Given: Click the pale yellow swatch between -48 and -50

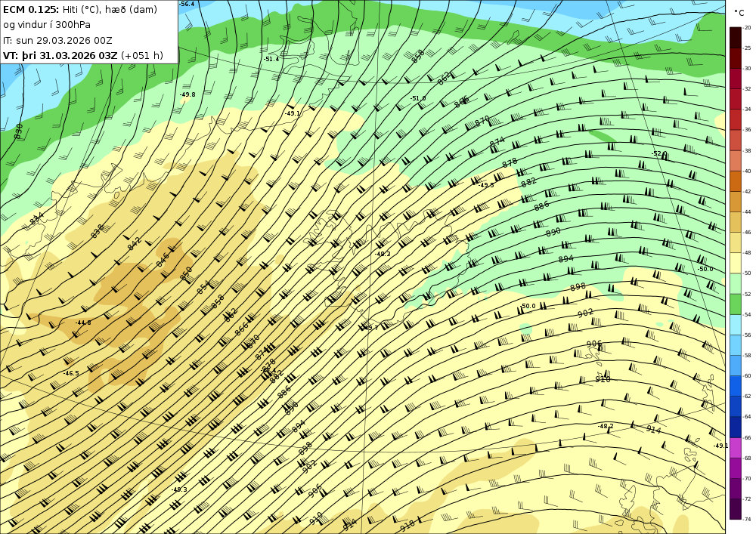Looking at the screenshot, I should (736, 263).
